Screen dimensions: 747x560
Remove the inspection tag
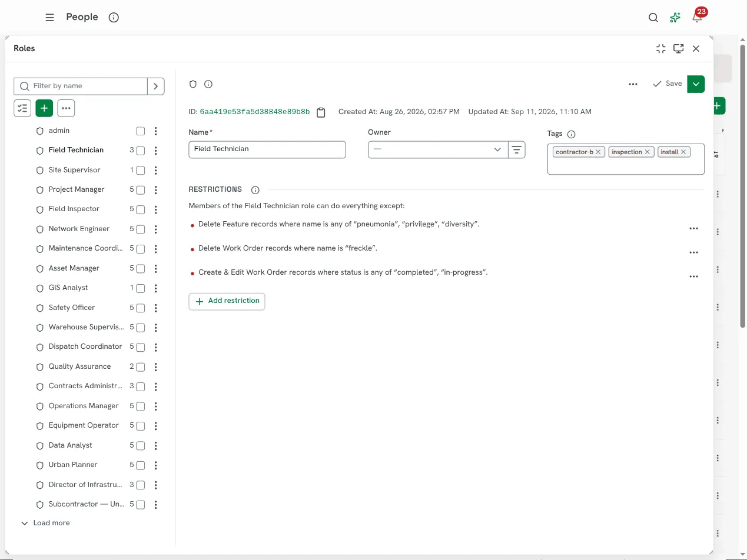coord(647,152)
